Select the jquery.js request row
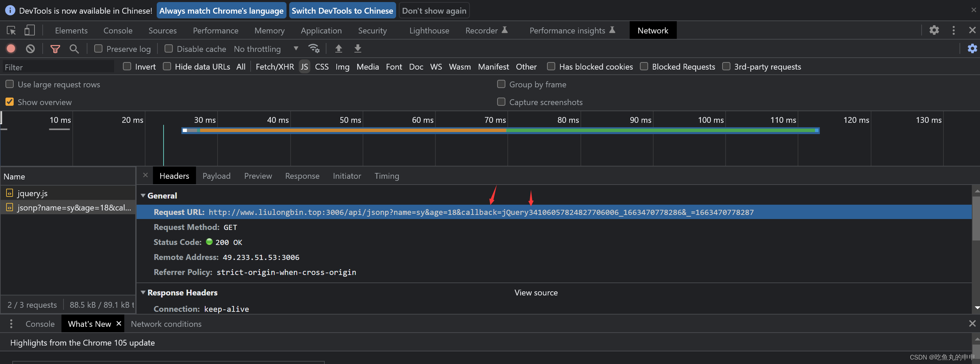This screenshot has width=980, height=364. (x=68, y=193)
